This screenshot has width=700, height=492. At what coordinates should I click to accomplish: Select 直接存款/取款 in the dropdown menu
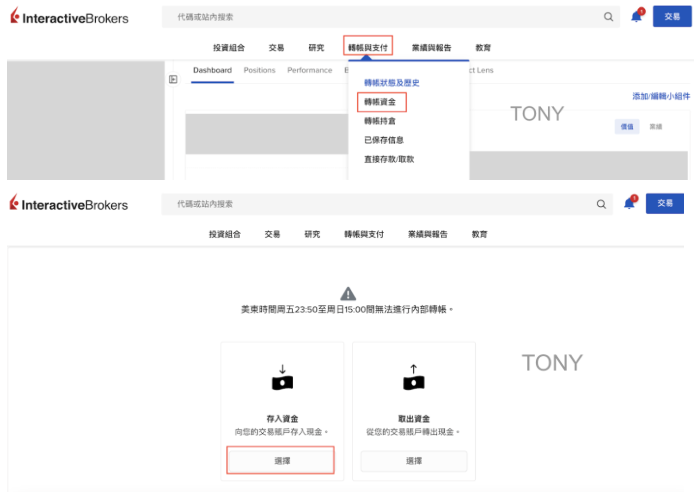point(389,159)
